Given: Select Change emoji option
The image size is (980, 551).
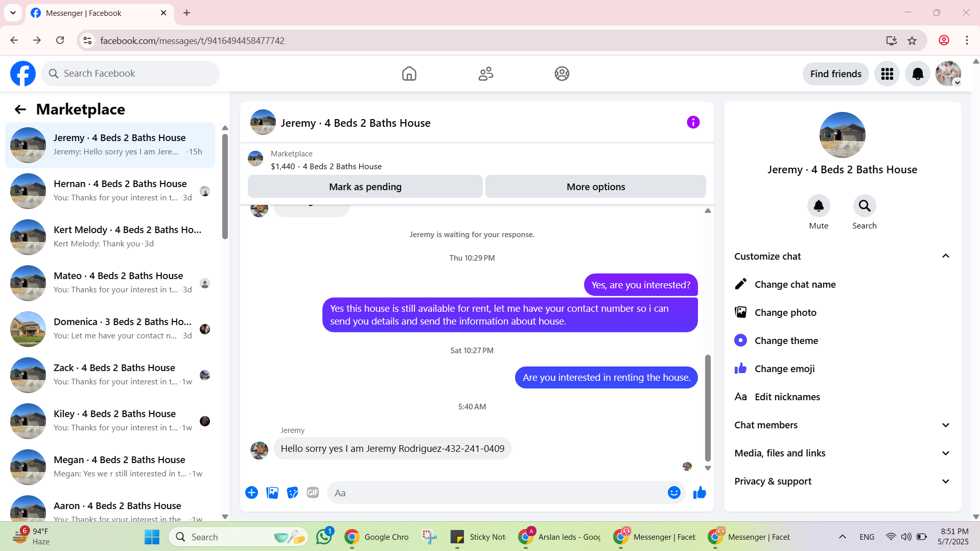Looking at the screenshot, I should coord(842,369).
